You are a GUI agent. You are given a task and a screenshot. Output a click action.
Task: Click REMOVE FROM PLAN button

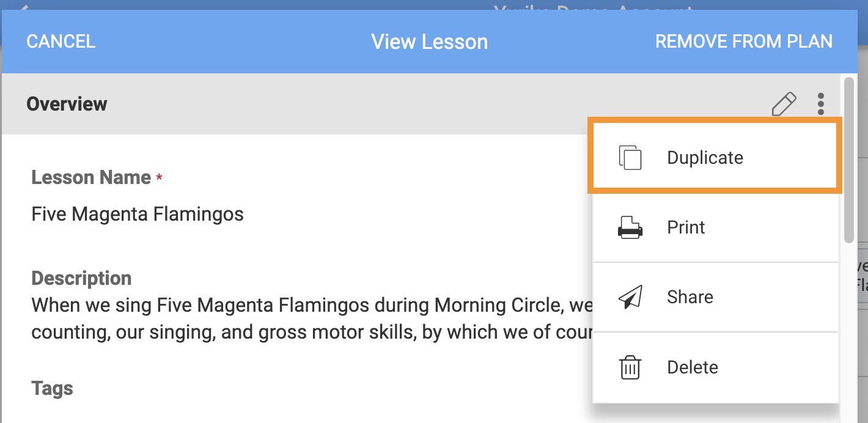point(744,42)
